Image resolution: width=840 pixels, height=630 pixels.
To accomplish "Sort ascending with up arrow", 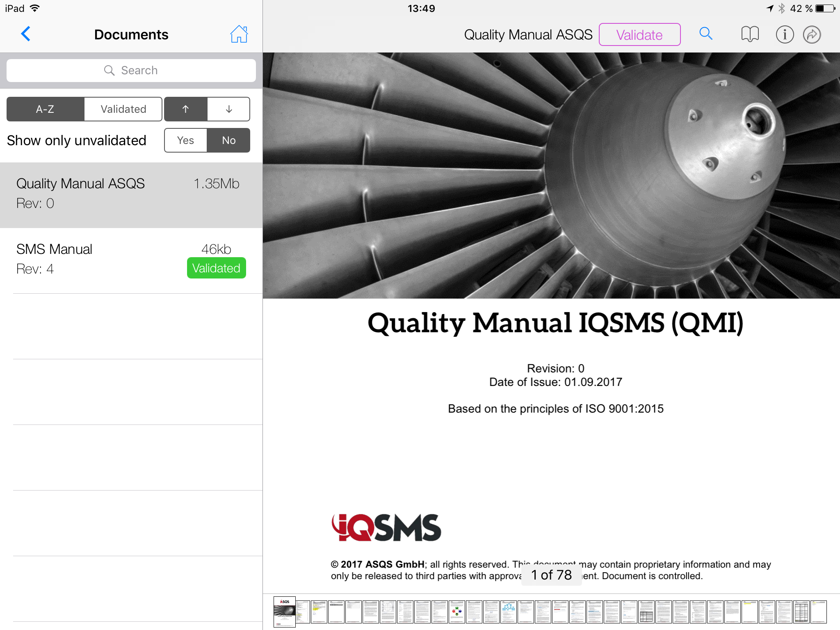I will (185, 109).
